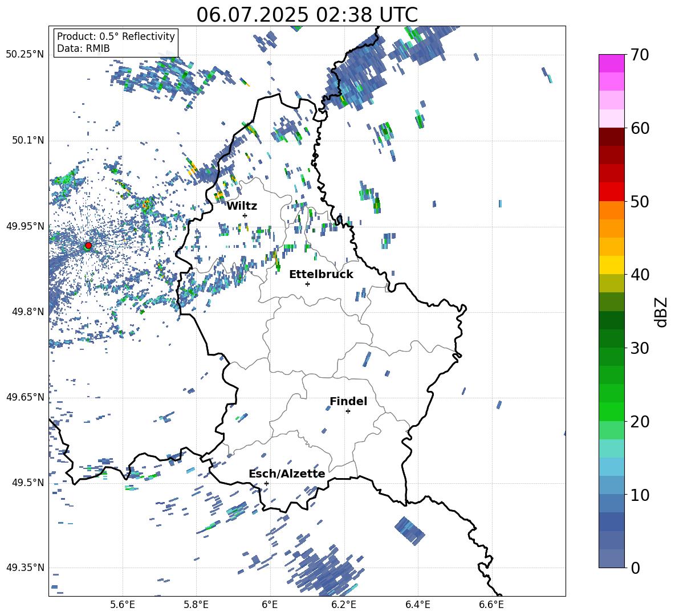The width and height of the screenshot is (675, 616).
Task: Click the Findel station cross marker
Action: [348, 411]
